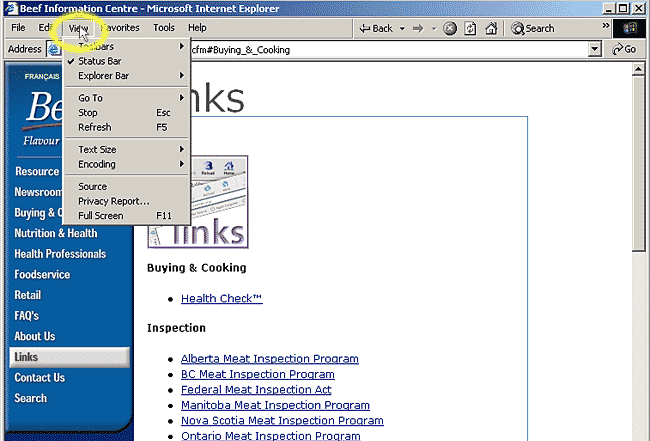Open Newsroom in the sidebar
Viewport: 650px width, 441px height.
click(x=38, y=192)
